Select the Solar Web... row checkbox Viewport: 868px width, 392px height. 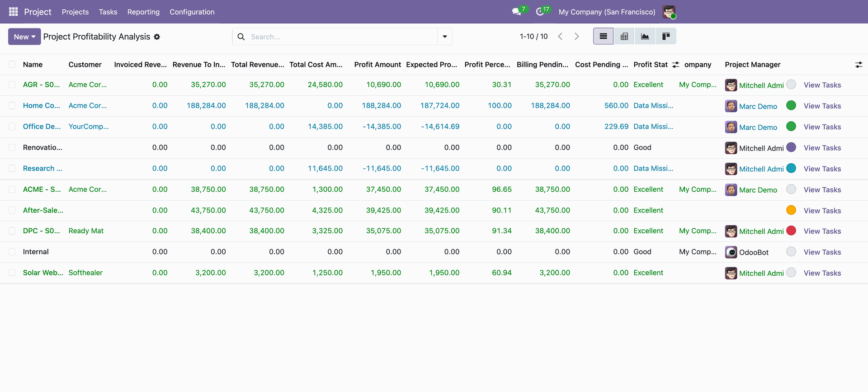click(x=12, y=273)
